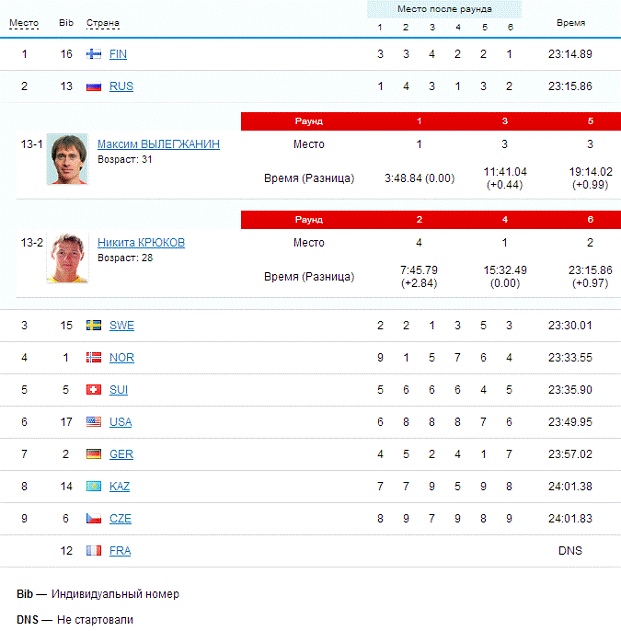Collapse the RUS team details
The image size is (621, 631).
point(120,86)
